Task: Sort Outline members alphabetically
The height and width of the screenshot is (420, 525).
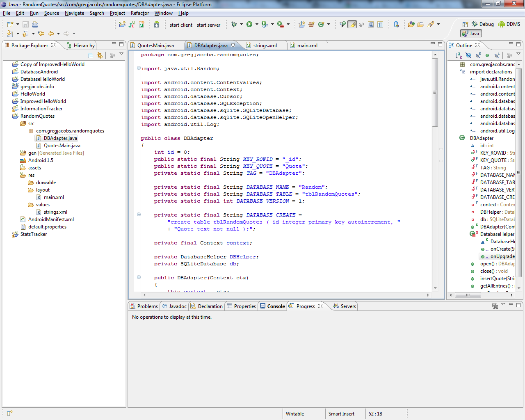Action: (459, 55)
